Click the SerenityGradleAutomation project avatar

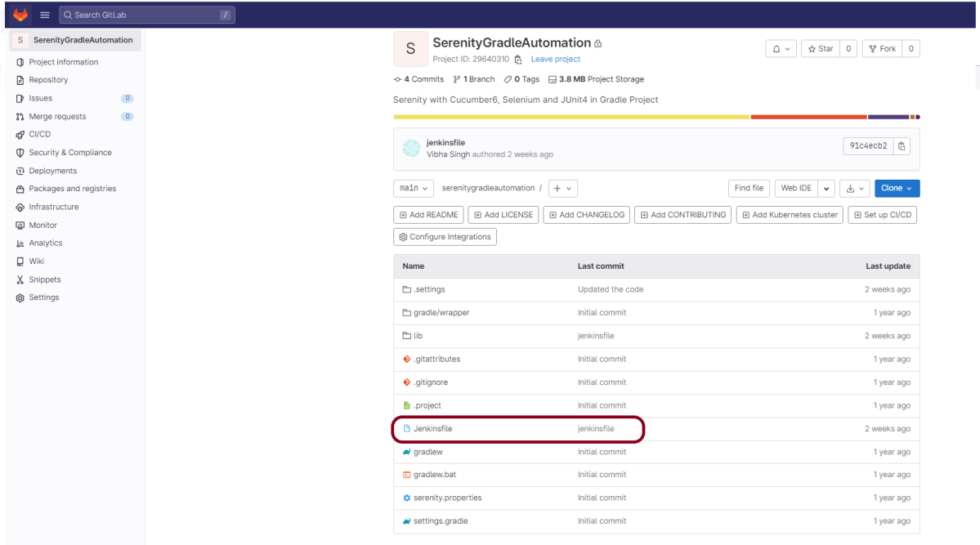tap(410, 49)
